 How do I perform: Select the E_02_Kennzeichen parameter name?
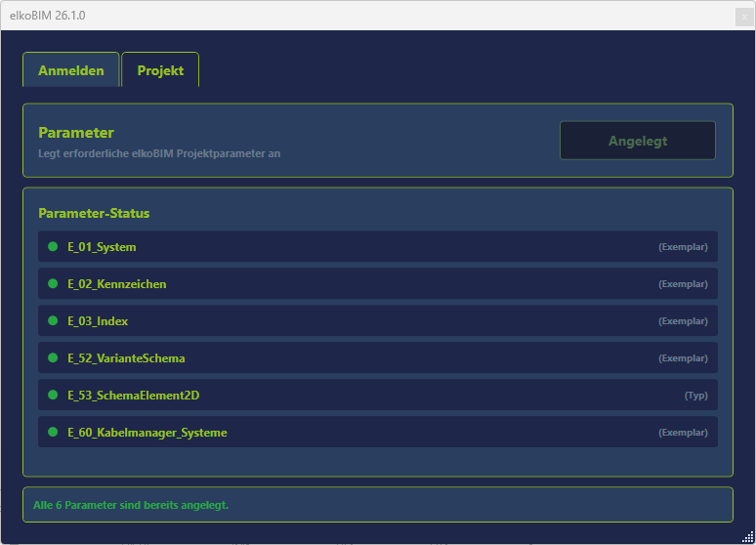(x=116, y=284)
